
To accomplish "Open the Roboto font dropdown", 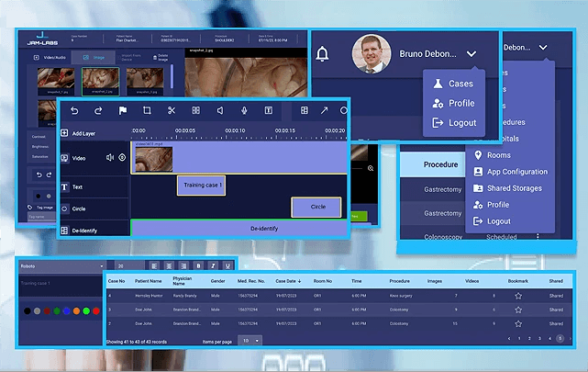I will coord(61,266).
